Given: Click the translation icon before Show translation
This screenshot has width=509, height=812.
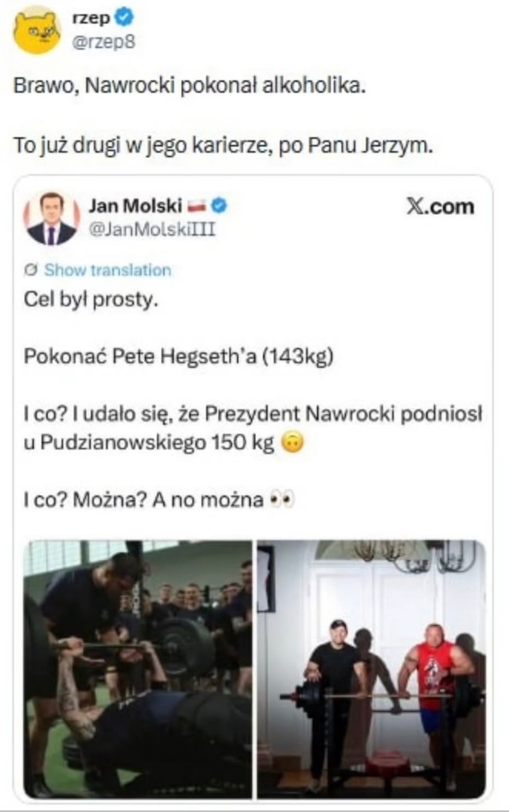Looking at the screenshot, I should (31, 270).
